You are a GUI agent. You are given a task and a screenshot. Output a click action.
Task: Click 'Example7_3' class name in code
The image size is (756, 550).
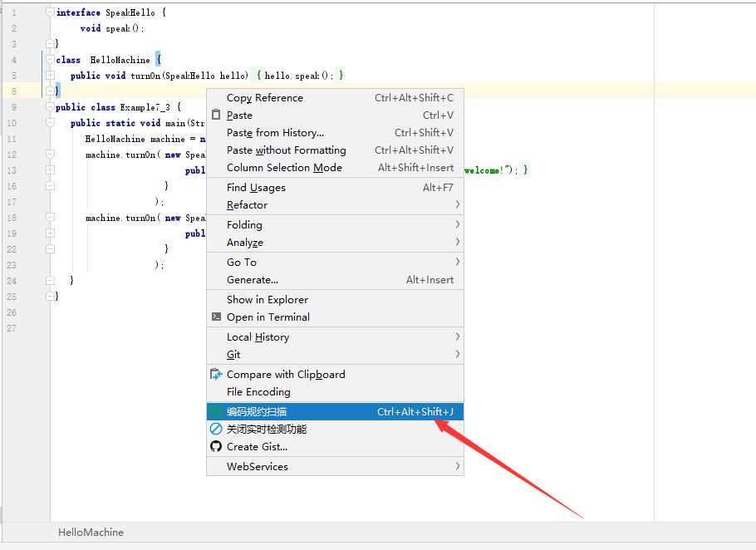pyautogui.click(x=145, y=107)
